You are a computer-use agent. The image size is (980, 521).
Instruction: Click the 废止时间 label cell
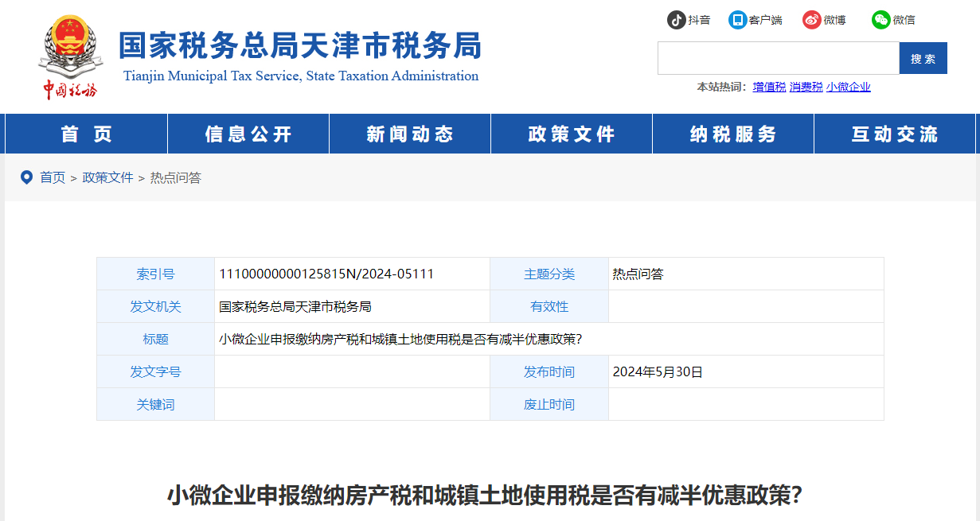[x=549, y=404]
